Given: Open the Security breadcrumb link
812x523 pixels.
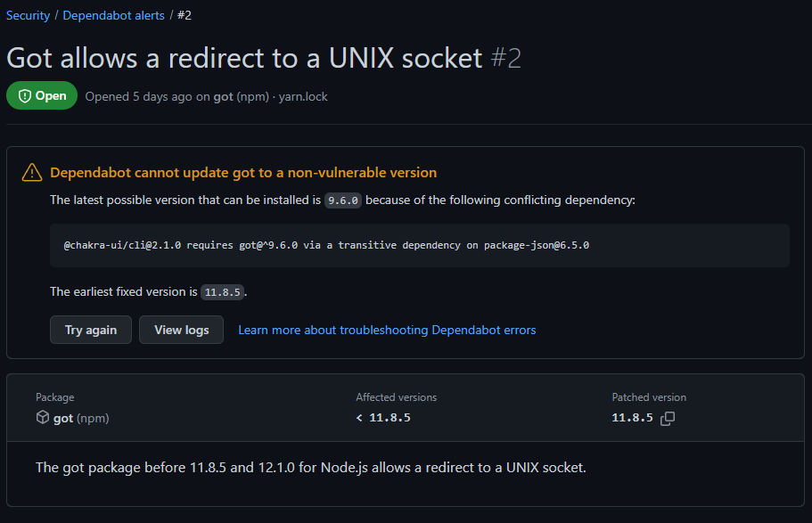Looking at the screenshot, I should click(x=28, y=14).
